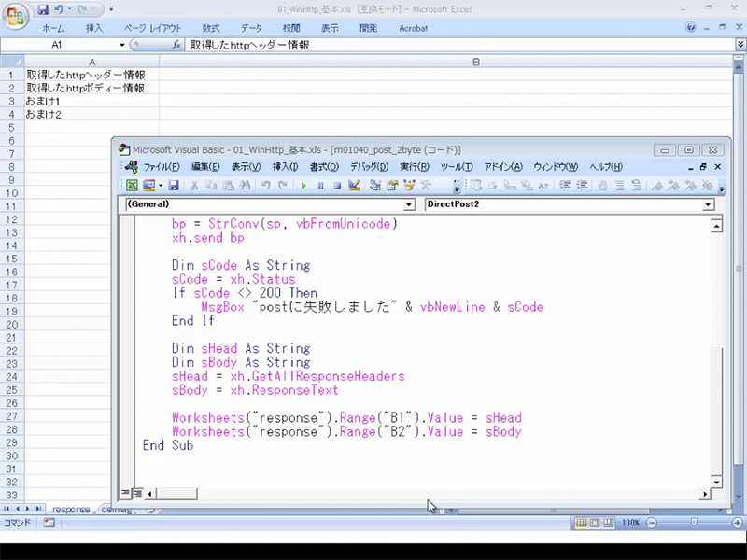Click the Insert Function fx icon
The height and width of the screenshot is (560, 747).
pos(177,45)
